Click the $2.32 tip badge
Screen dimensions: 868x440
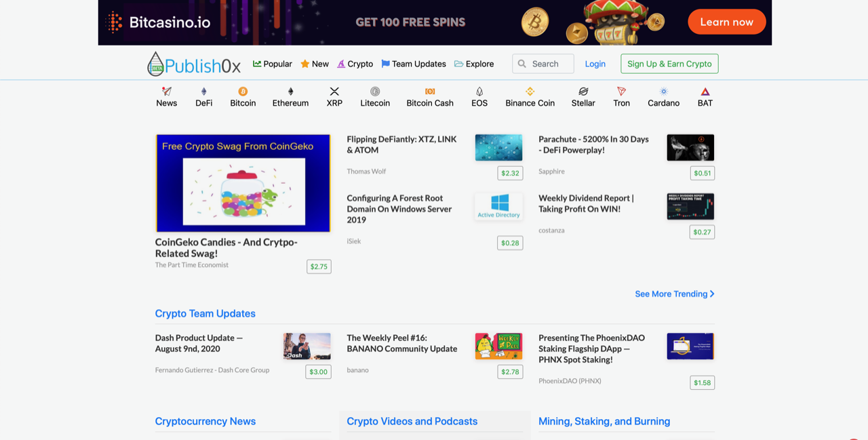pyautogui.click(x=510, y=173)
